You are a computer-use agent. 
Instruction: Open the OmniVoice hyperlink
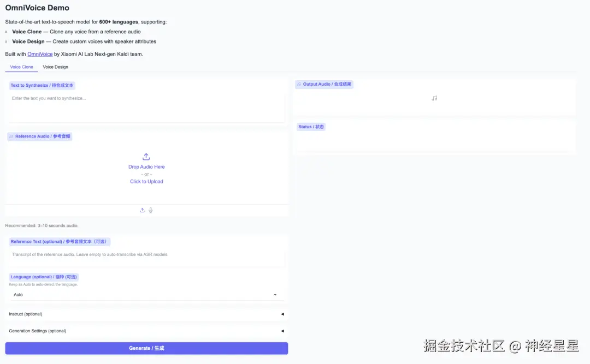tap(40, 54)
